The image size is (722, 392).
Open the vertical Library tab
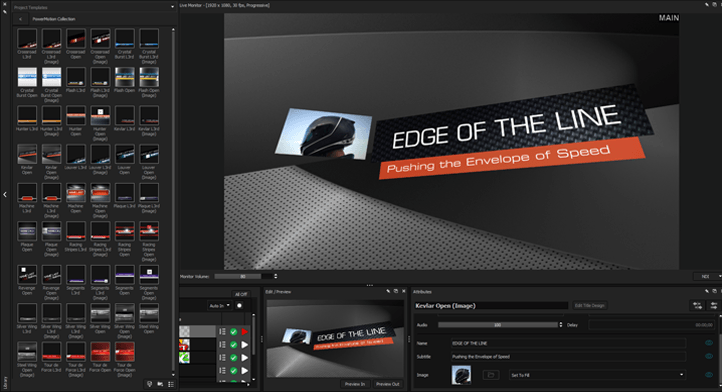click(x=5, y=382)
